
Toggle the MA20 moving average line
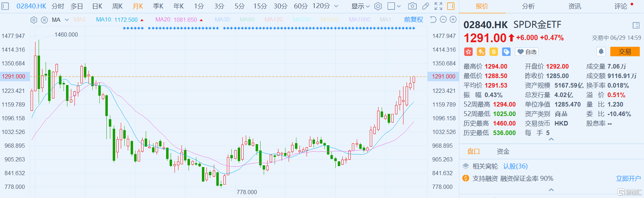pyautogui.click(x=179, y=20)
